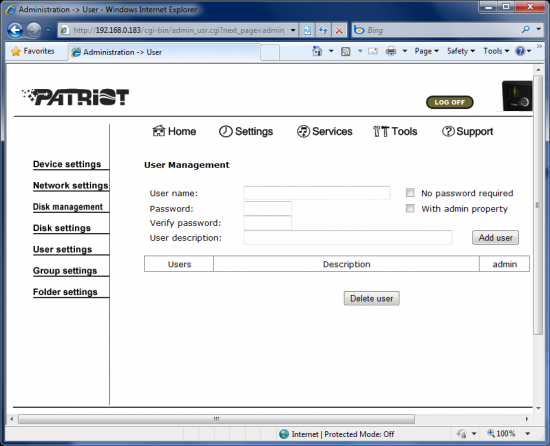Open the Safety dropdown menu
Screen dimensions: 550x446
click(x=461, y=51)
